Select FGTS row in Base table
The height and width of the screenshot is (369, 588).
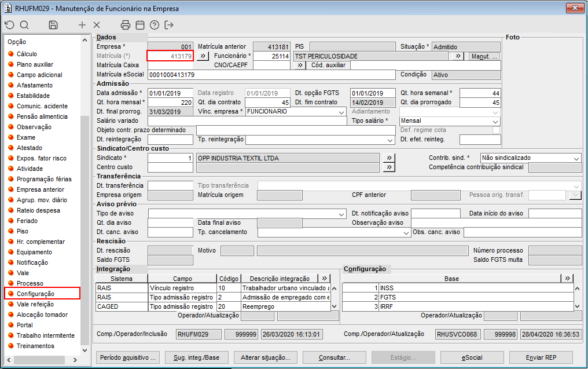[458, 297]
